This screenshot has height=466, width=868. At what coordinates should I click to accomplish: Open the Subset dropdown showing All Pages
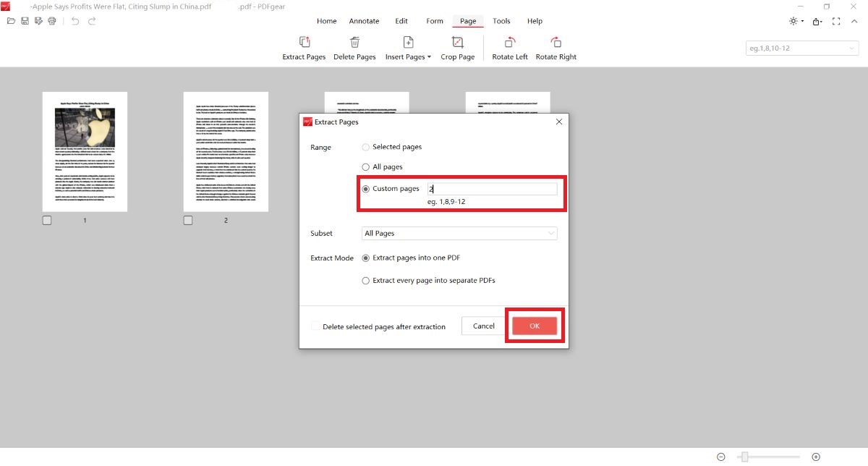click(460, 233)
